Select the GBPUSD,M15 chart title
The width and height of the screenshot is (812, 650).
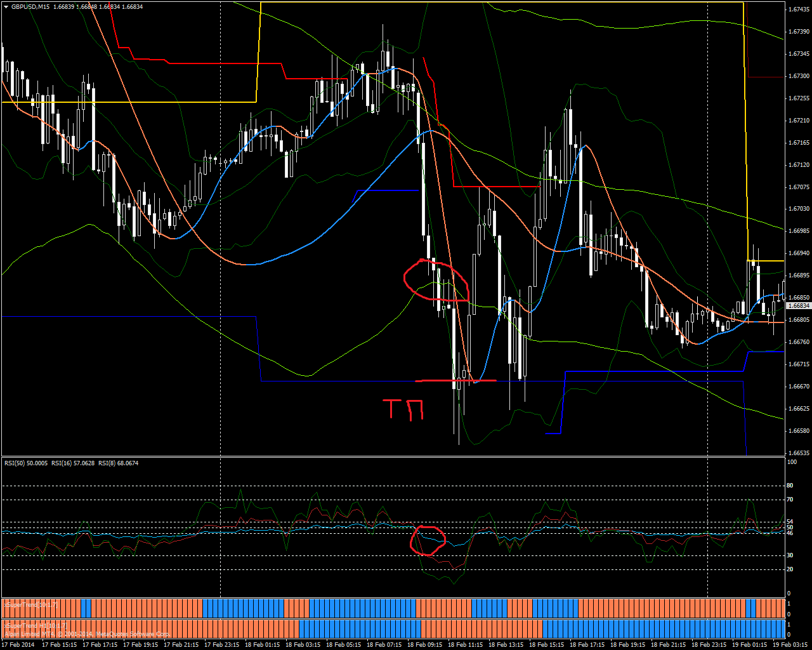coord(31,7)
